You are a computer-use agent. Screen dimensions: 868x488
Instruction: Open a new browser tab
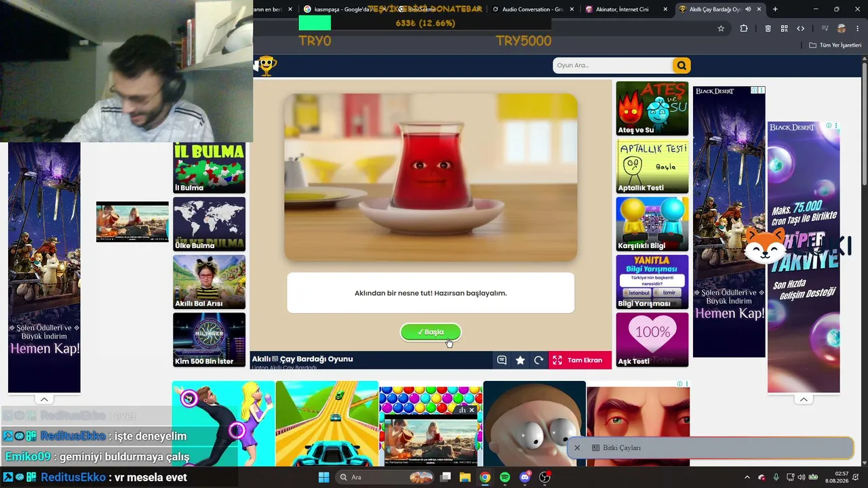click(x=775, y=9)
